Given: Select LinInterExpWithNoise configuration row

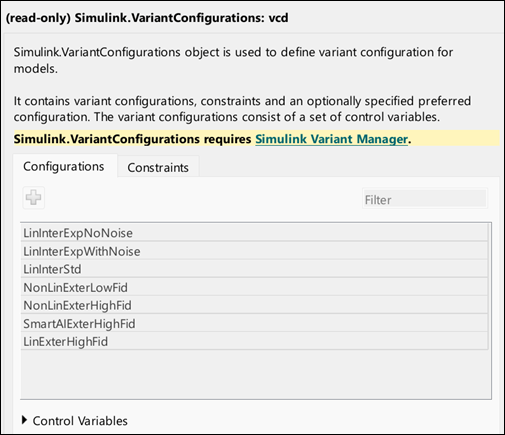Looking at the screenshot, I should tap(254, 251).
